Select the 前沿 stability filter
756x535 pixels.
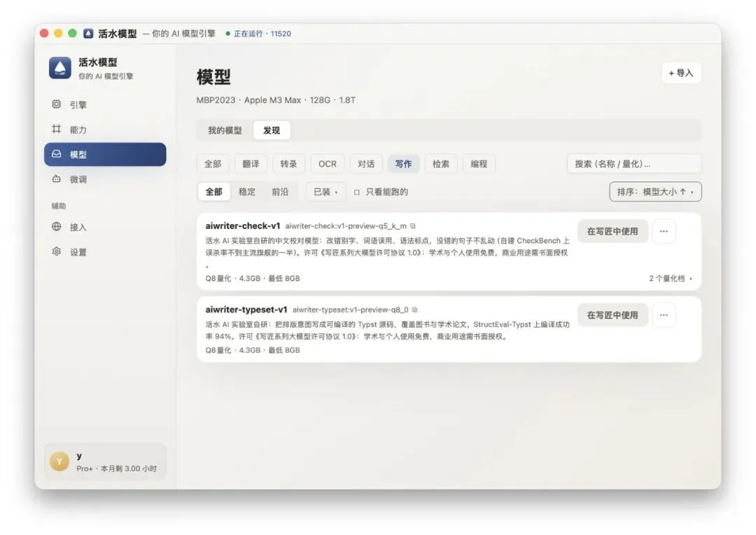280,191
